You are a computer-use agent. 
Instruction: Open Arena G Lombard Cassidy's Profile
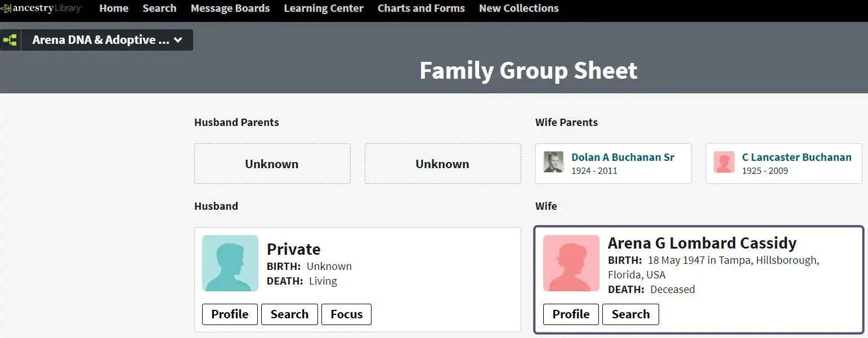pos(571,314)
